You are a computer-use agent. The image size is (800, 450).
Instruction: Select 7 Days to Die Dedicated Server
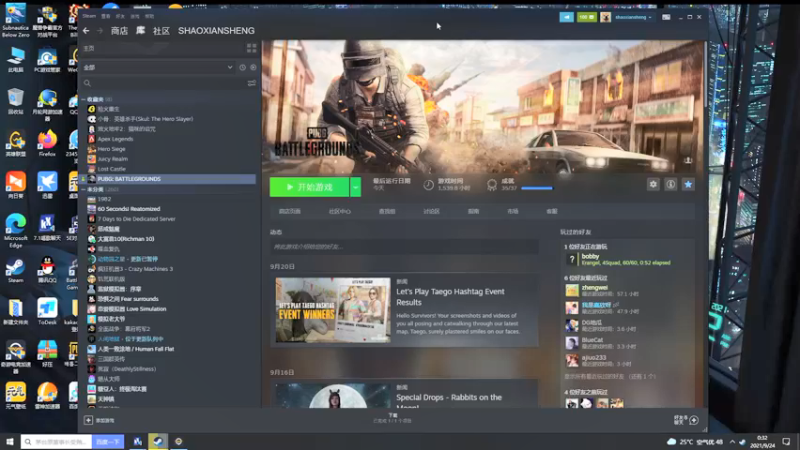click(x=136, y=219)
